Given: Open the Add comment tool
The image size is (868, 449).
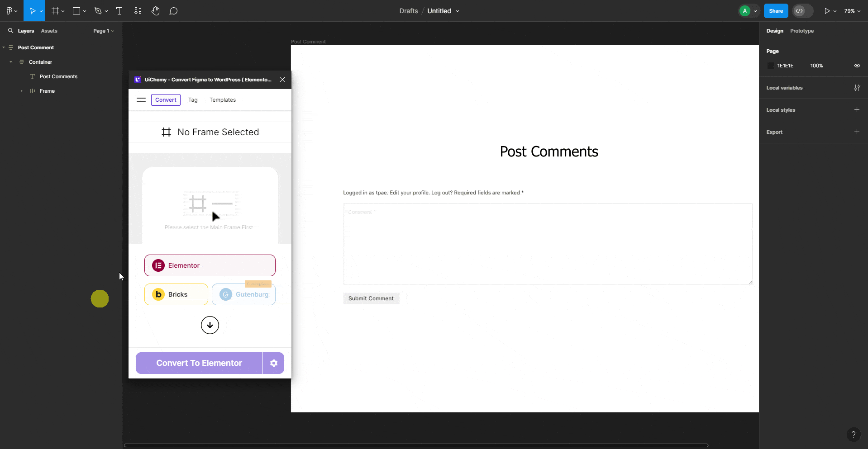Looking at the screenshot, I should (174, 10).
